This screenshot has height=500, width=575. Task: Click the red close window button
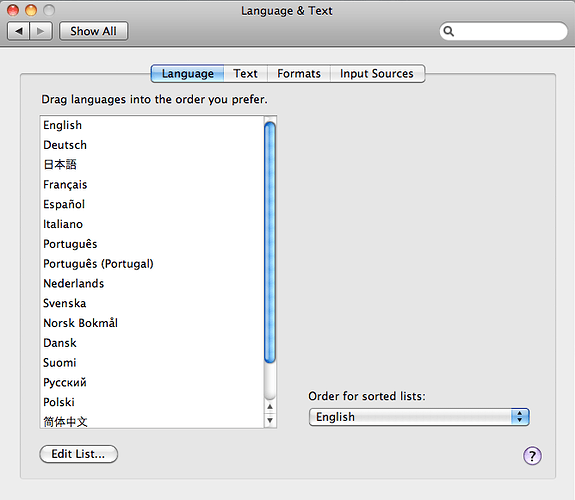point(13,10)
